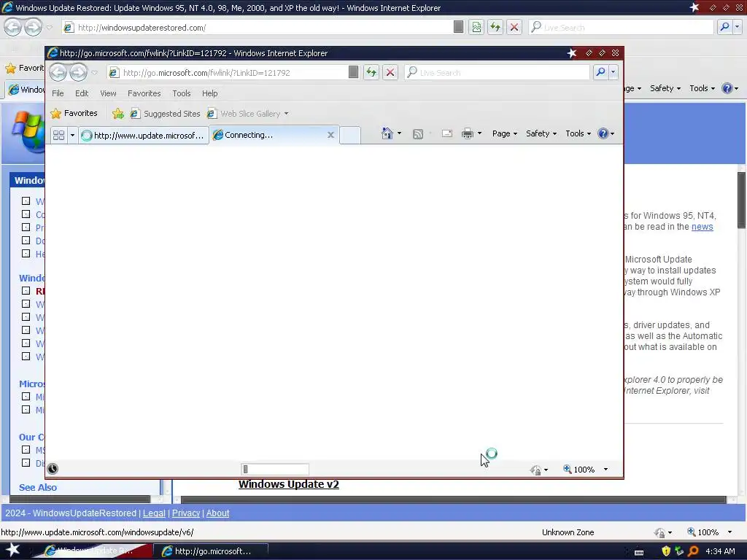Click news link in background page
Screen dimensions: 747x560
pyautogui.click(x=703, y=227)
